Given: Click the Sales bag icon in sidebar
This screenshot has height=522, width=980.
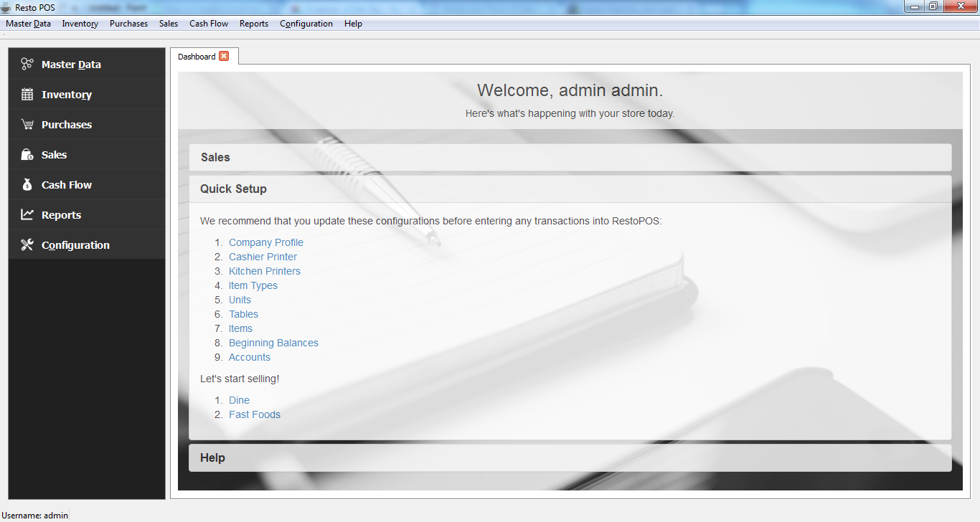Looking at the screenshot, I should click(27, 154).
